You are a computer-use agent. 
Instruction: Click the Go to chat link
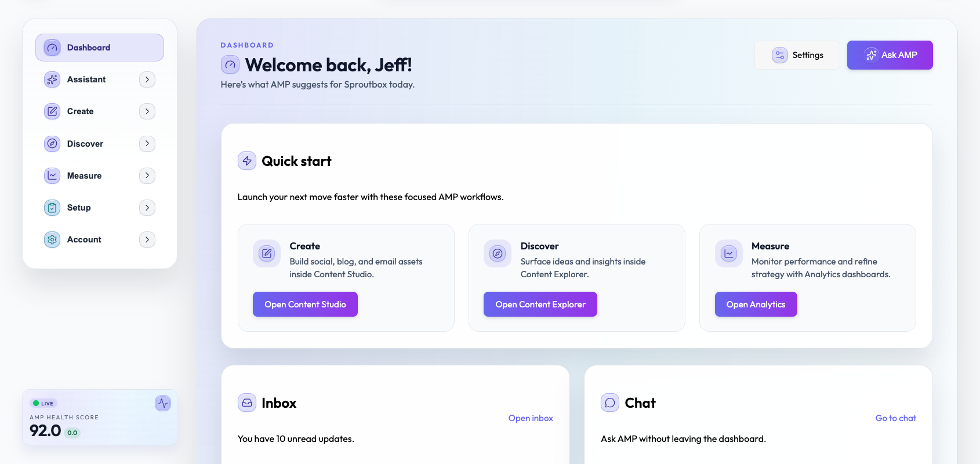click(895, 418)
